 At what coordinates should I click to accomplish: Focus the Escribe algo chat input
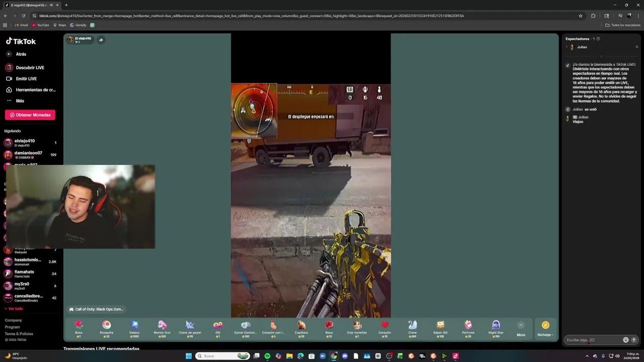(x=593, y=340)
